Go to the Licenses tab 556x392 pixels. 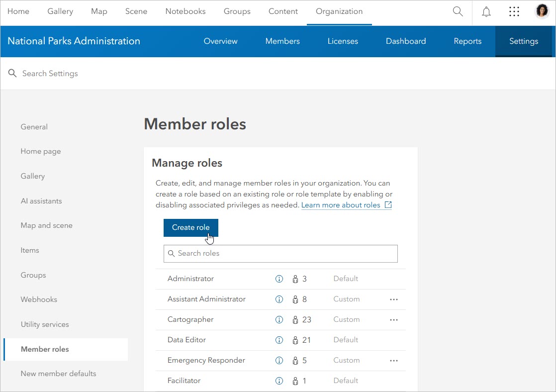click(x=343, y=41)
